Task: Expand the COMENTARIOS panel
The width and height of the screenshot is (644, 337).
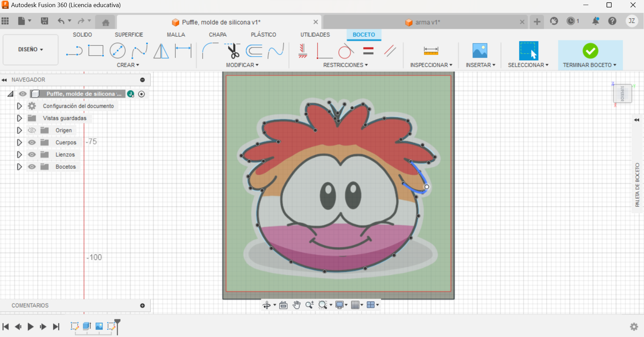Action: click(x=142, y=306)
